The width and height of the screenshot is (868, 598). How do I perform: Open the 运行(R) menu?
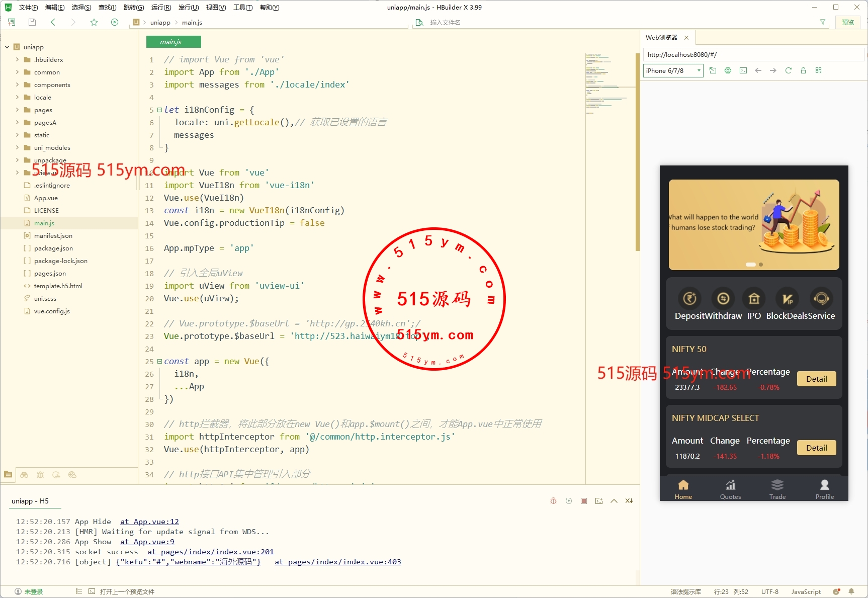coord(161,7)
